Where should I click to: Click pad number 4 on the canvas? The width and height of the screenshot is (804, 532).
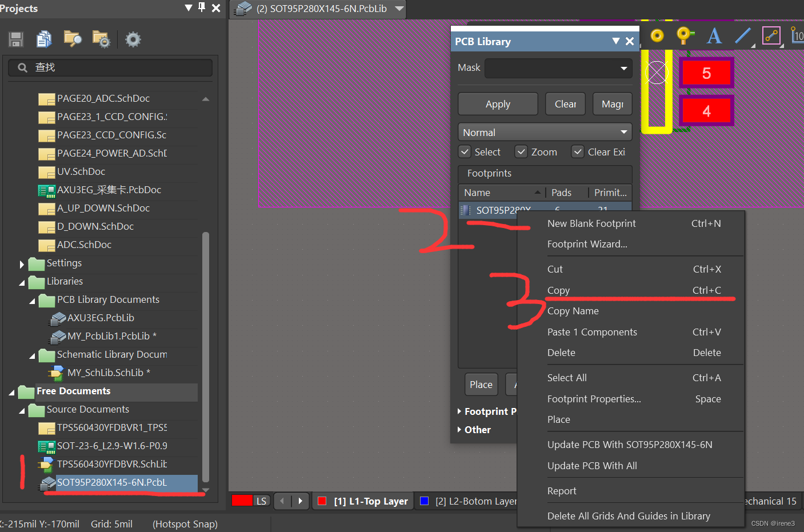pyautogui.click(x=706, y=111)
